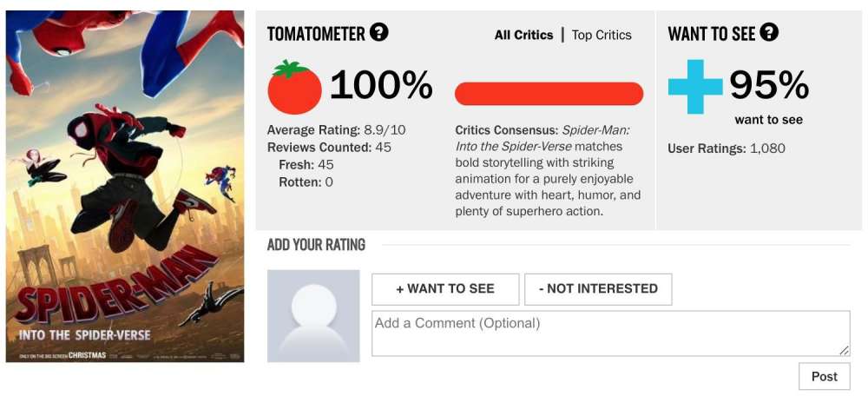
Task: Click the Average Rating 8.9/10 text
Action: pyautogui.click(x=336, y=130)
